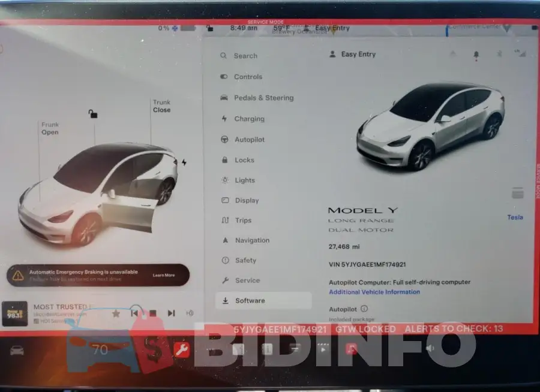The height and width of the screenshot is (392, 540).
Task: Open the music app icon in dock
Action: click(x=351, y=349)
